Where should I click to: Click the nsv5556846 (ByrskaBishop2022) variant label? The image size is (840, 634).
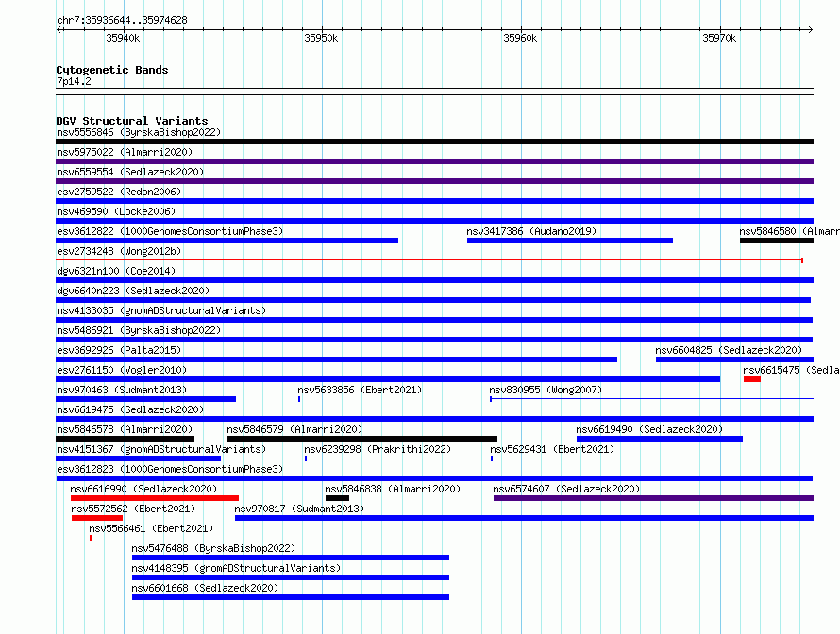pos(139,132)
